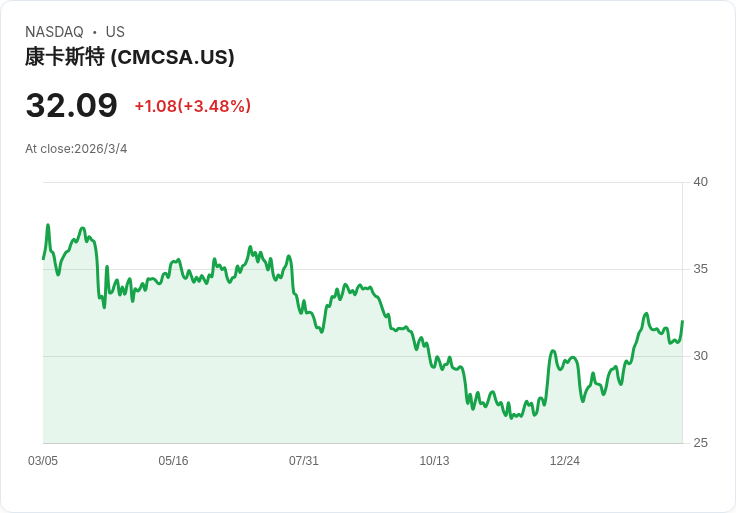Viewport: 736px width, 513px height.
Task: Select the 05/16 date axis label
Action: (x=173, y=460)
